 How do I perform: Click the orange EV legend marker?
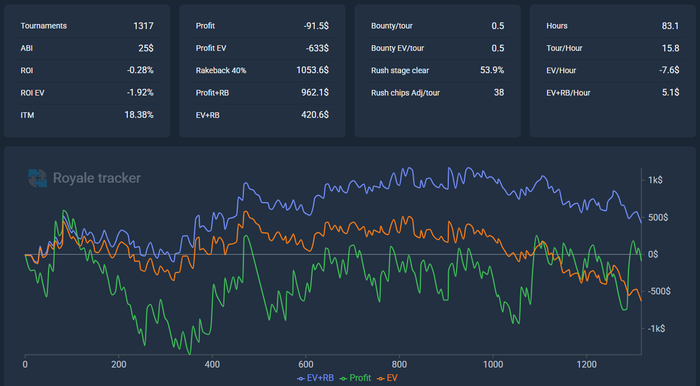coord(380,378)
